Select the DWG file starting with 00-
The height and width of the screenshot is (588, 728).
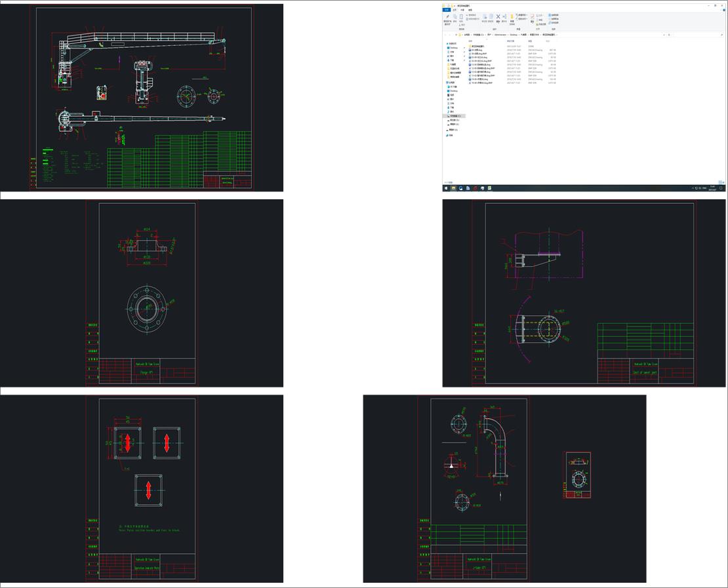point(476,50)
